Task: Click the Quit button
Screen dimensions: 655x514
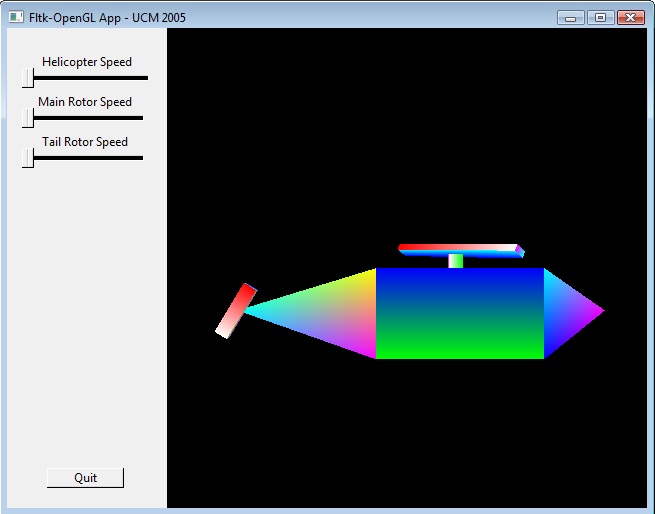Action: [86, 478]
